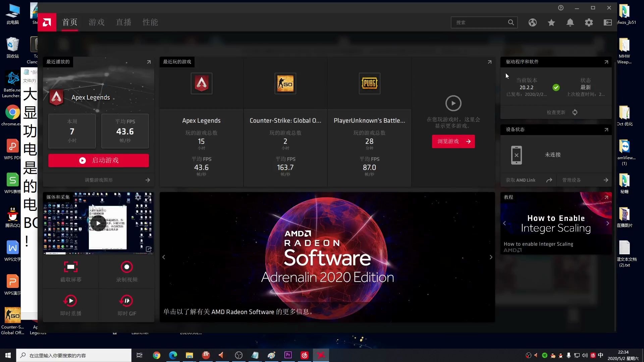Click the 录制视频 record icon
Image resolution: width=644 pixels, height=362 pixels.
[x=127, y=267]
